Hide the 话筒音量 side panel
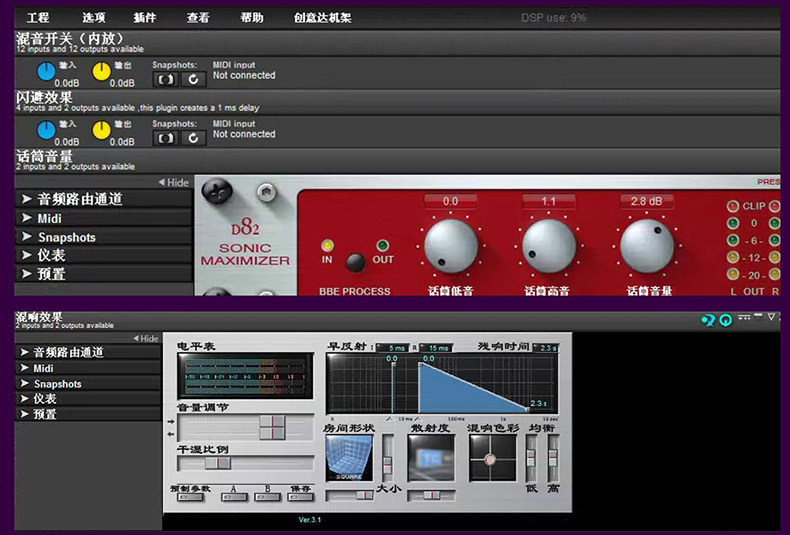790x535 pixels. click(x=173, y=182)
